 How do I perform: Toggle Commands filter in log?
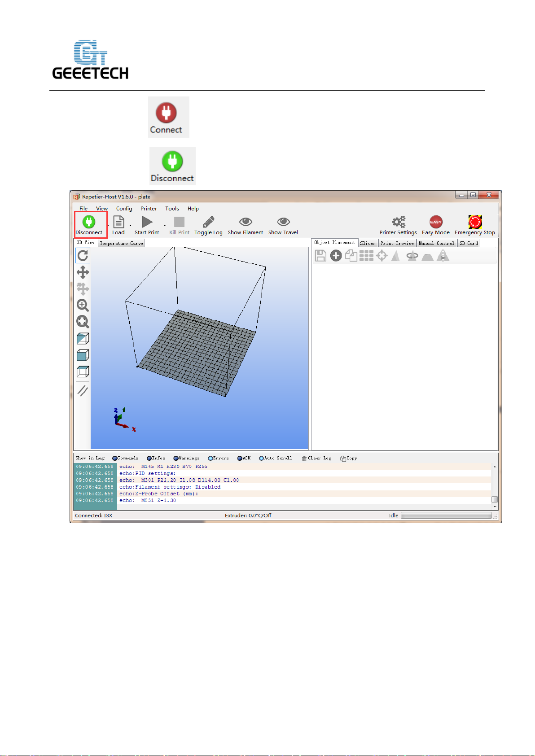tap(115, 458)
